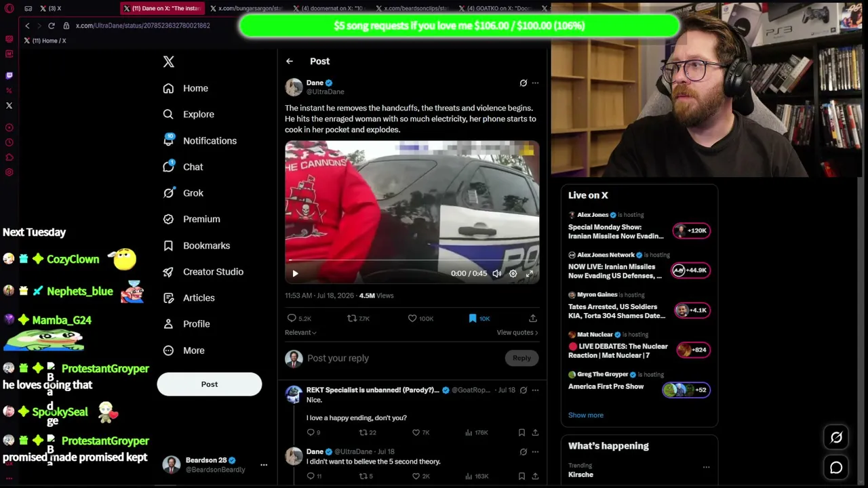Open Twitch in the browser sidebar

(x=9, y=75)
